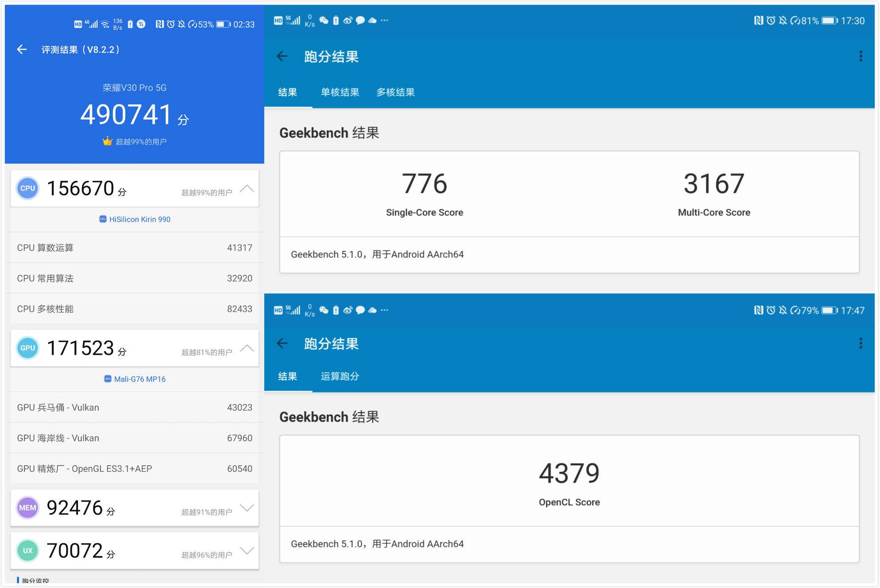The width and height of the screenshot is (880, 588).
Task: Collapse the CPU 156670 score section
Action: coord(247,188)
